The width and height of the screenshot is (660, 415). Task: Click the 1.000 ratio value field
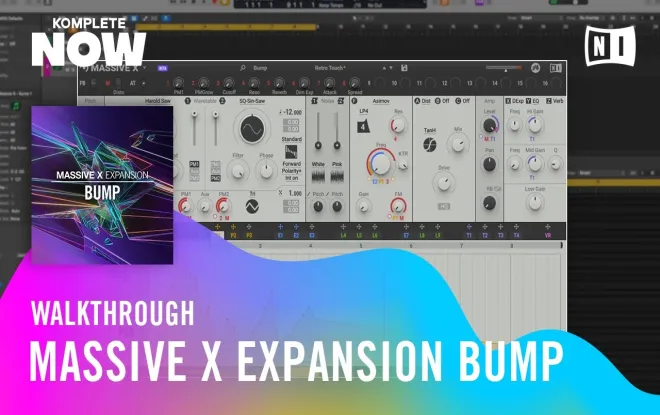(x=295, y=193)
